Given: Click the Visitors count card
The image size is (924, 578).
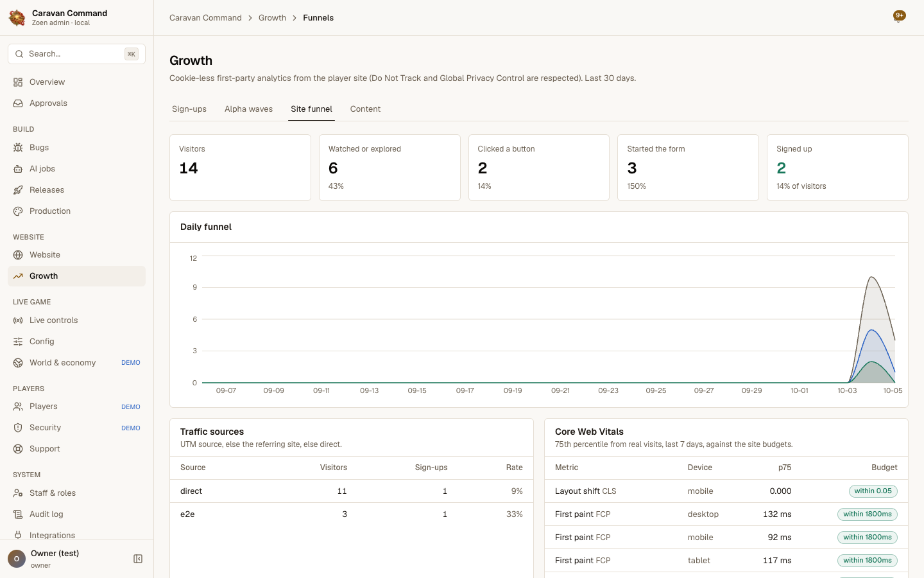Looking at the screenshot, I should click(240, 168).
